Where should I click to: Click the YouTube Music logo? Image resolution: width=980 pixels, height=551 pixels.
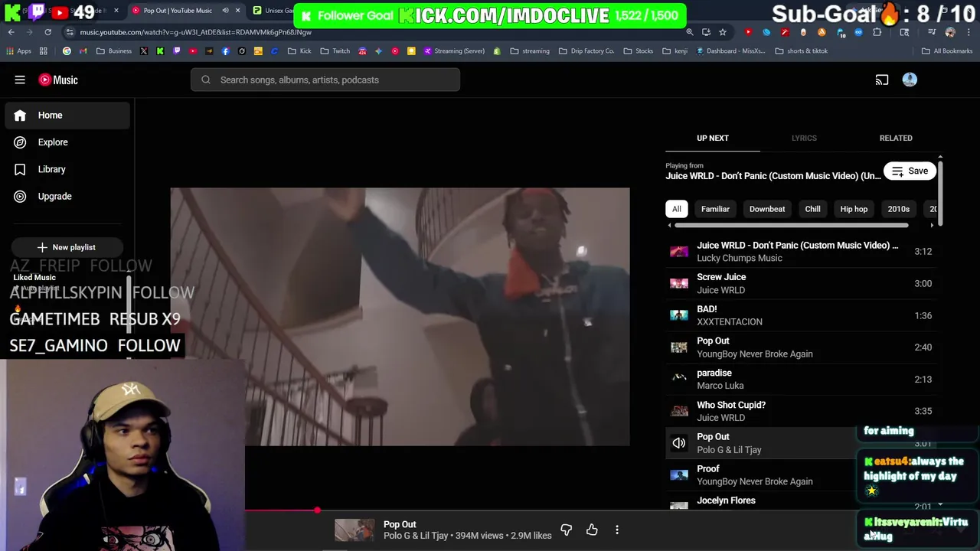pos(58,80)
